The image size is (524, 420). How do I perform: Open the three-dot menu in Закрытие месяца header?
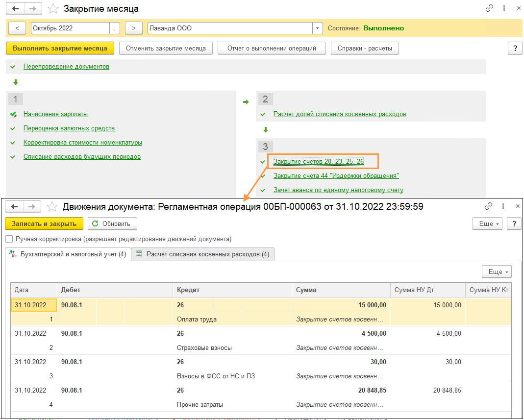504,9
